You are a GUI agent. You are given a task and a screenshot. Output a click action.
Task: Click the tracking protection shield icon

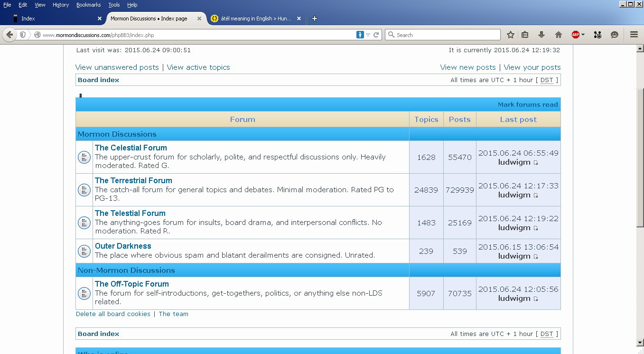23,35
